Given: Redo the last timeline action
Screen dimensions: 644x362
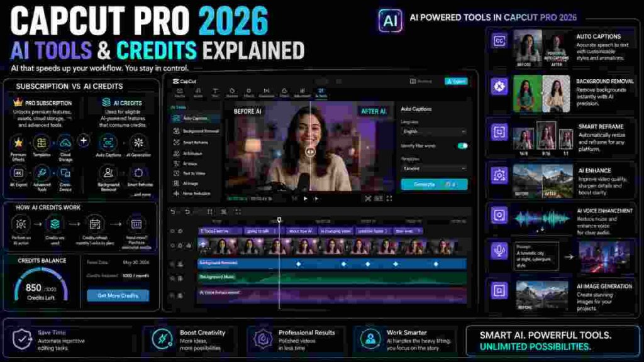Looking at the screenshot, I should 187,212.
